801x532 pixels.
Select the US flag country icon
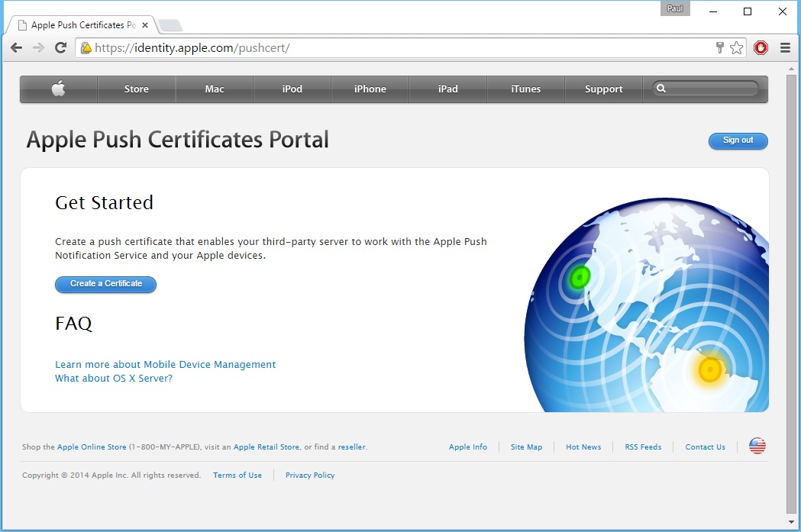(757, 447)
